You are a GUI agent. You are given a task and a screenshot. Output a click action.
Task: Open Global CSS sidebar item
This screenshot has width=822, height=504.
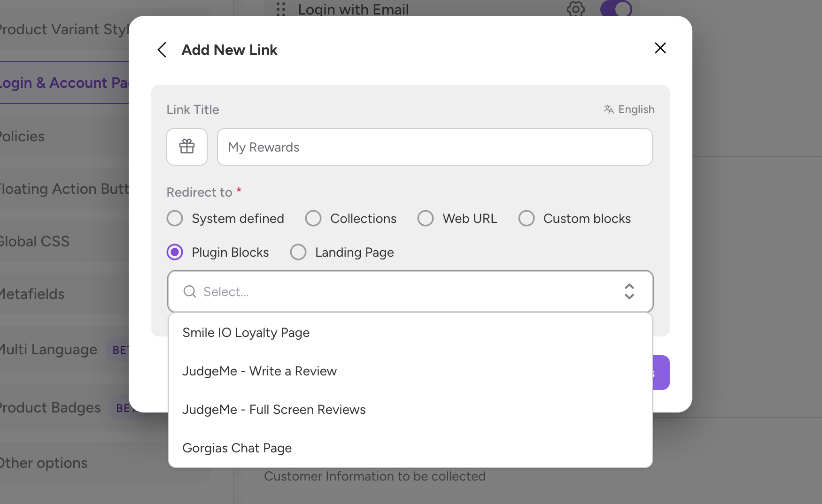pyautogui.click(x=35, y=242)
